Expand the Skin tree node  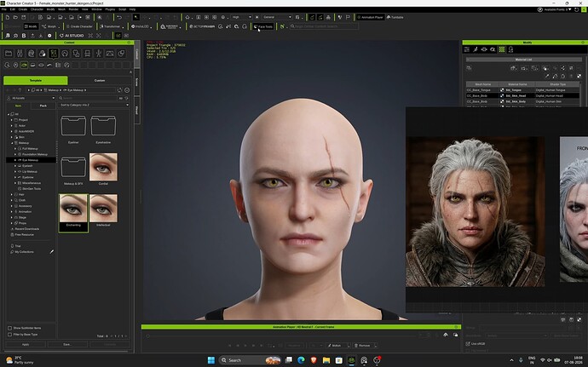(12, 137)
